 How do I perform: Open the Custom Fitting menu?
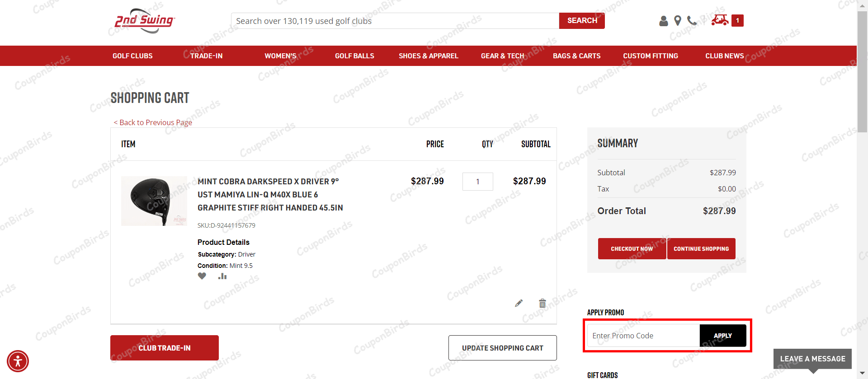coord(651,56)
